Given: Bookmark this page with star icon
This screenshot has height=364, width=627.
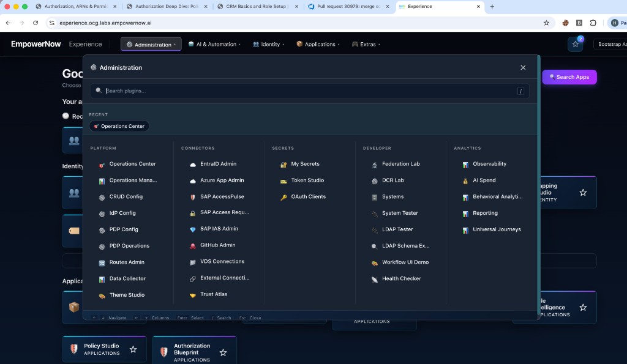Looking at the screenshot, I should (546, 23).
